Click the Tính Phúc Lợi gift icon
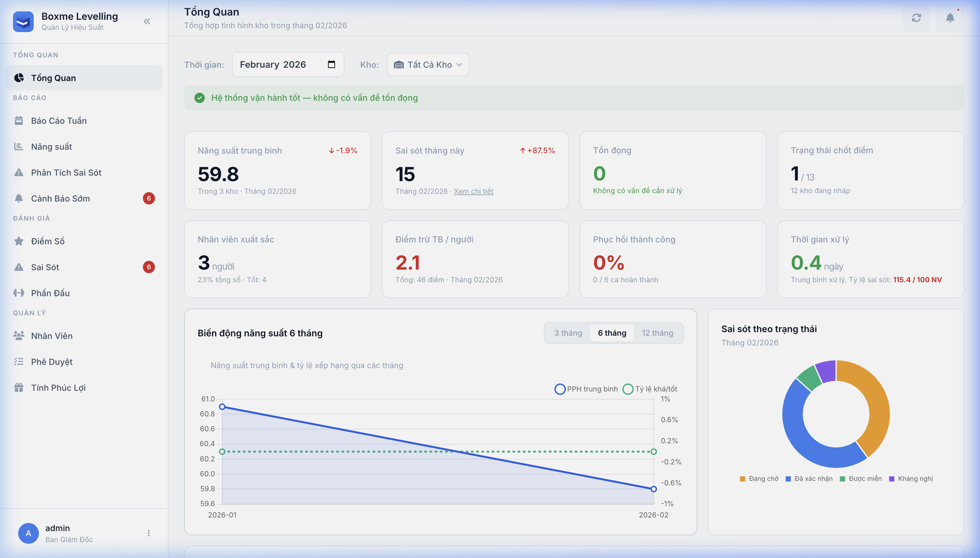 pos(19,388)
